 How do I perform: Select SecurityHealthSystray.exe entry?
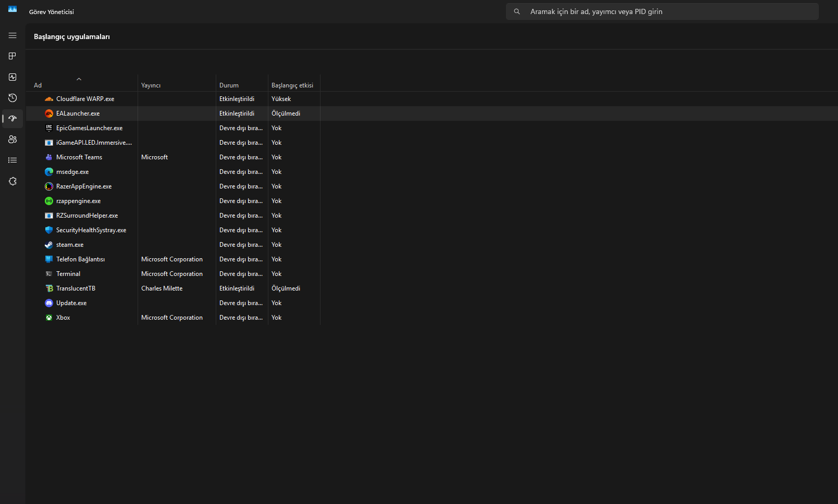click(91, 230)
